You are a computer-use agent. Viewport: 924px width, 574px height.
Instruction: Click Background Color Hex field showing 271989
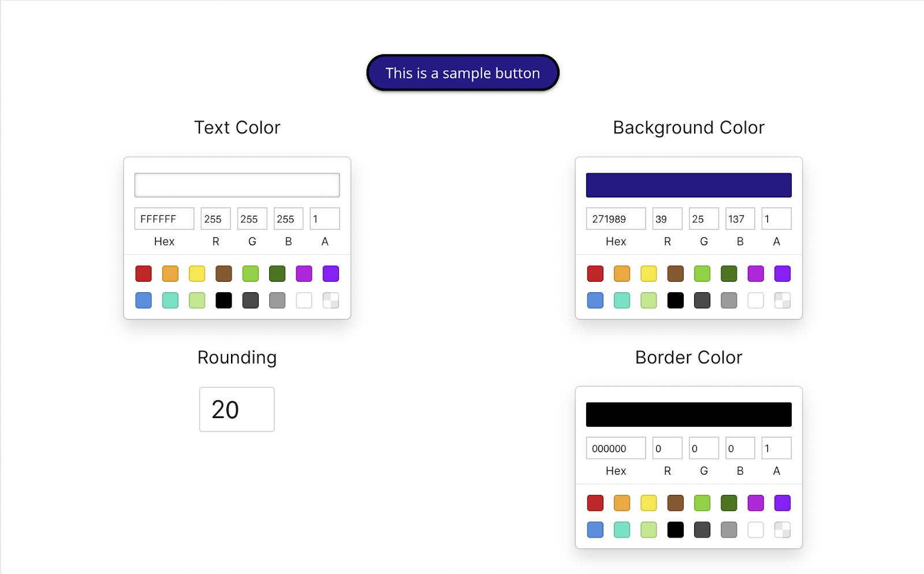tap(616, 219)
